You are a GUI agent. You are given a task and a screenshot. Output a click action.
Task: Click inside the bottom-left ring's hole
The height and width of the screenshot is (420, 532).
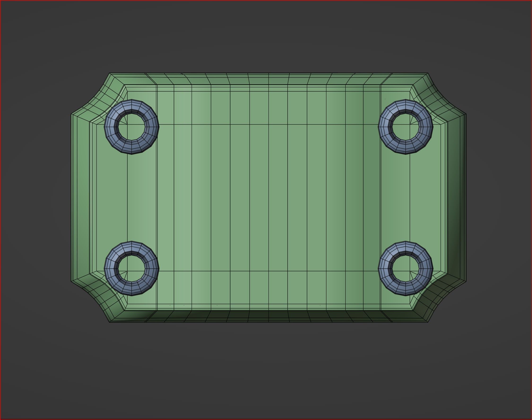click(x=131, y=268)
